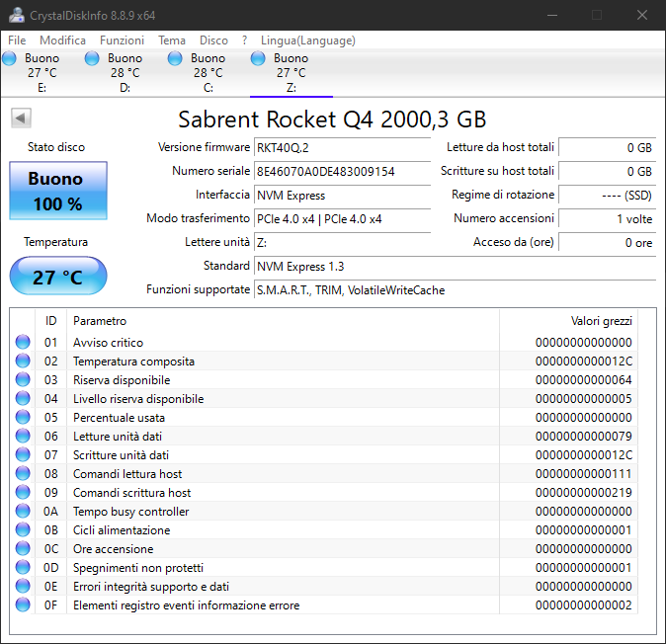Click the Valori grezzi column header

pos(601,321)
